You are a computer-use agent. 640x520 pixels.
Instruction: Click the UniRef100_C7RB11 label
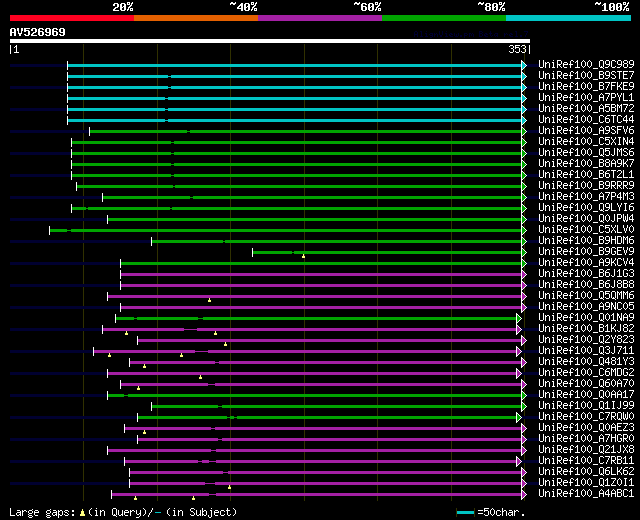point(586,461)
